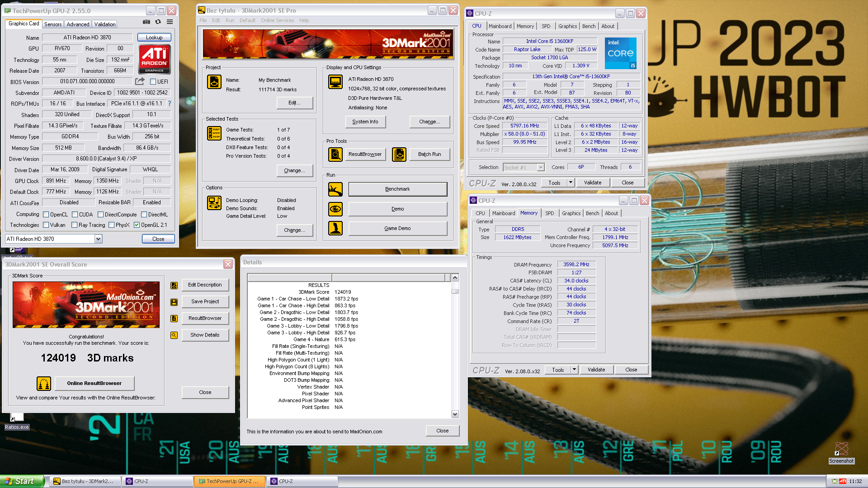The height and width of the screenshot is (488, 868).
Task: Open Bench tab in upper CPU-Z
Action: (589, 26)
